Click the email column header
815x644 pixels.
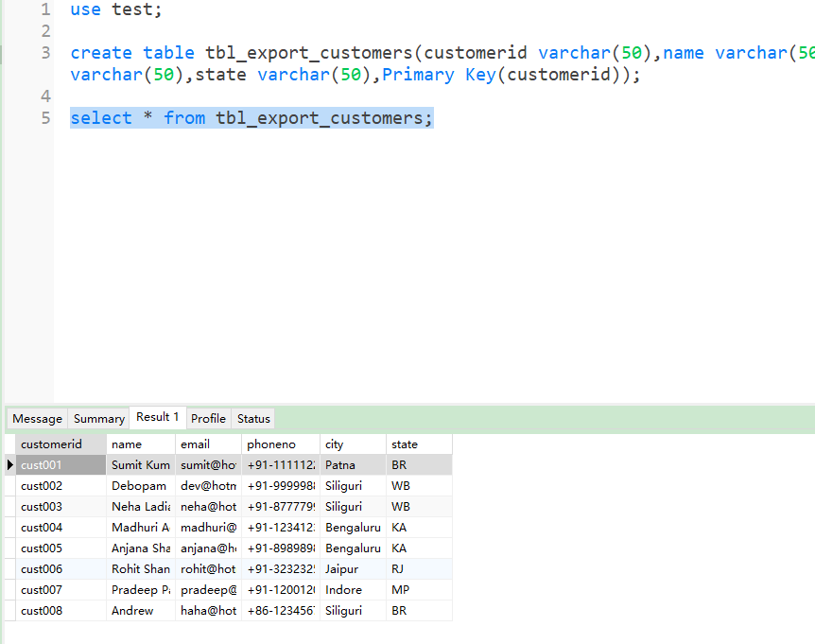click(x=208, y=444)
